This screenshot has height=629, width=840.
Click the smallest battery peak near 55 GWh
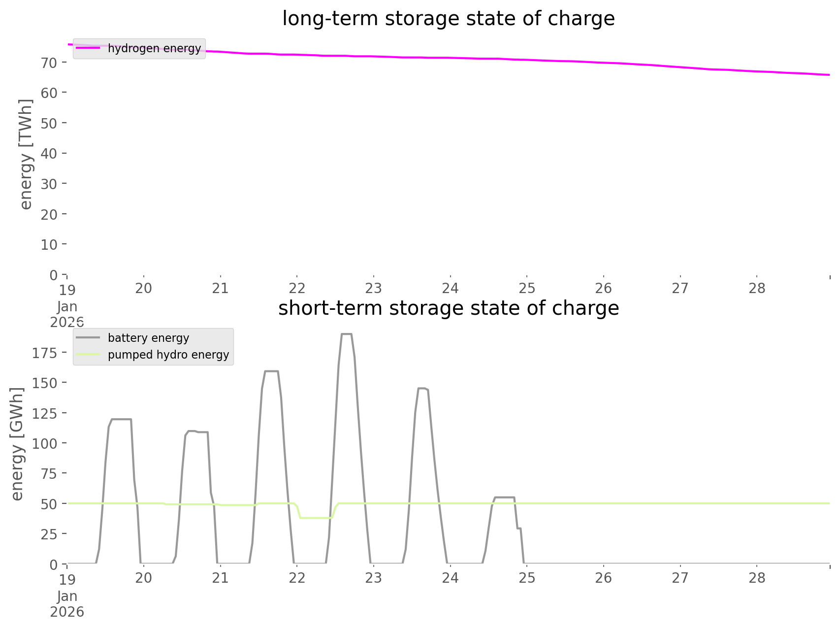pyautogui.click(x=504, y=497)
